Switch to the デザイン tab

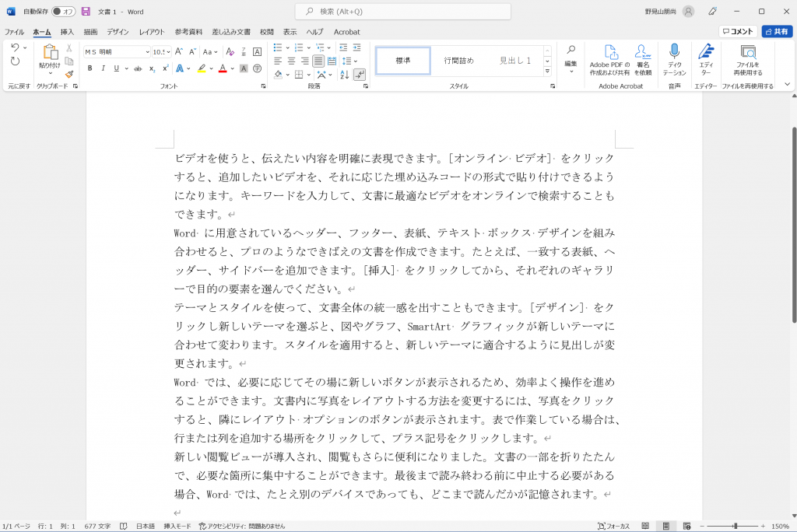pyautogui.click(x=118, y=32)
